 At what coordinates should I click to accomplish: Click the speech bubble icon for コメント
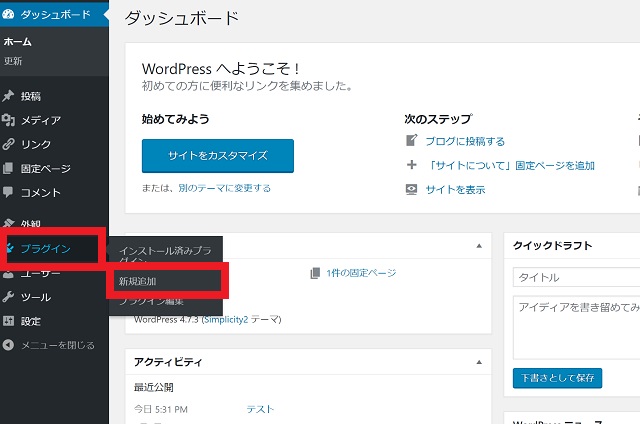(x=8, y=192)
